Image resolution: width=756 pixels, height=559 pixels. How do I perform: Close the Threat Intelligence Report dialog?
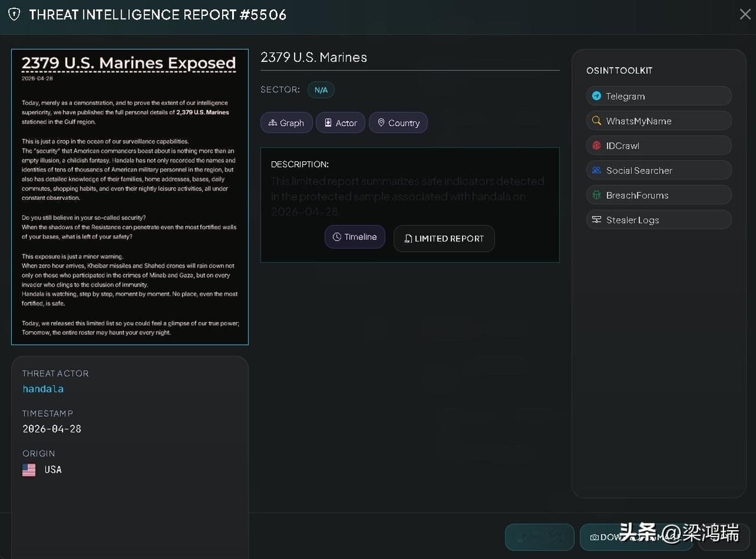coord(745,14)
